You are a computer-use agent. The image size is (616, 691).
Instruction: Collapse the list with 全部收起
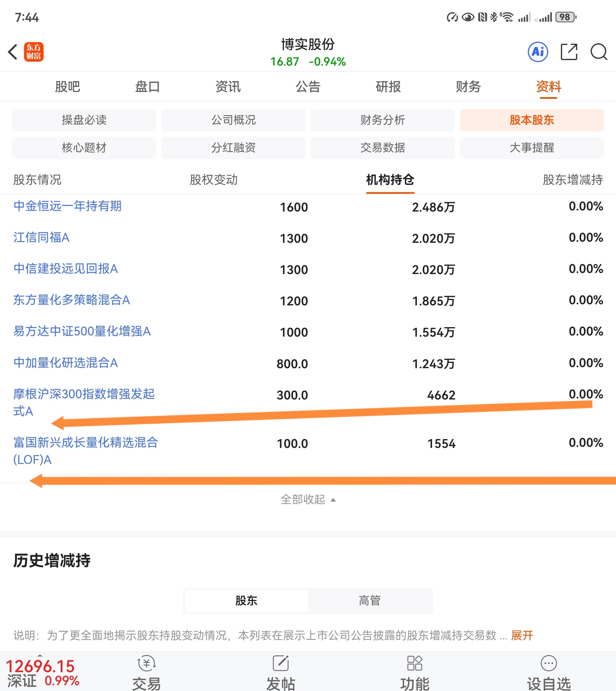click(x=308, y=499)
